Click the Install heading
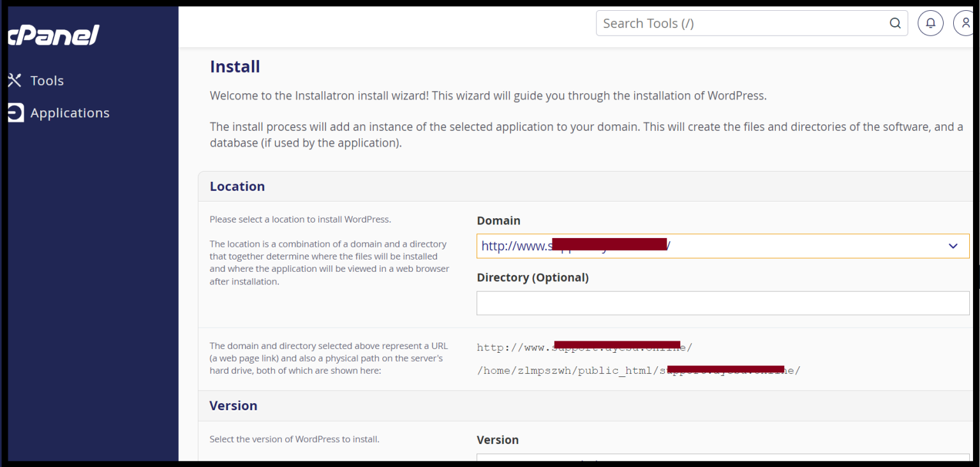This screenshot has height=467, width=980. click(235, 67)
